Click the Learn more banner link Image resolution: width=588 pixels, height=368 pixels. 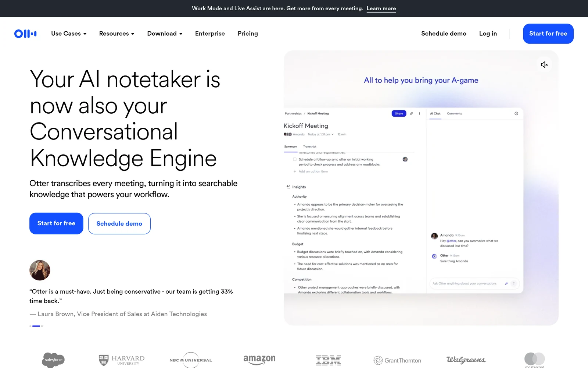click(x=381, y=8)
